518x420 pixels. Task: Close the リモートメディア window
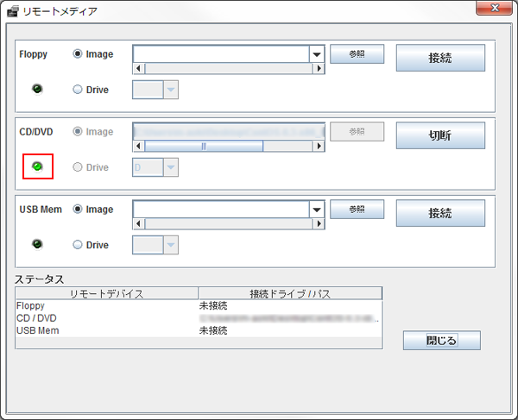click(x=494, y=8)
